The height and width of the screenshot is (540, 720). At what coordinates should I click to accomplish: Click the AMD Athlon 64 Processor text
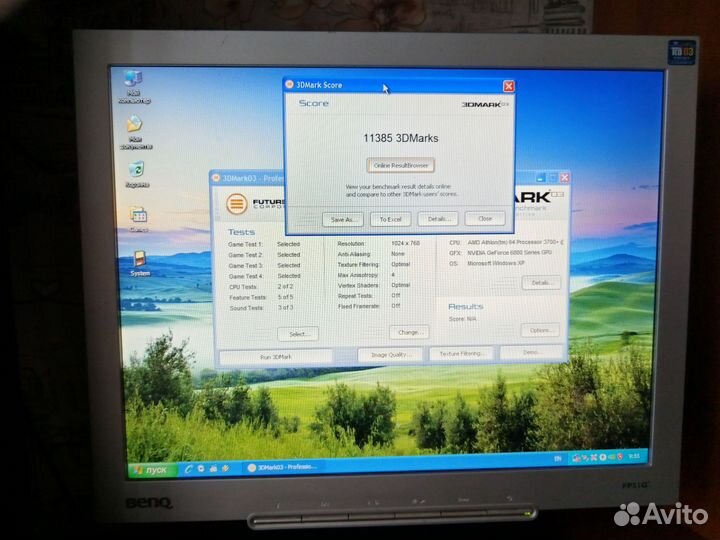515,242
